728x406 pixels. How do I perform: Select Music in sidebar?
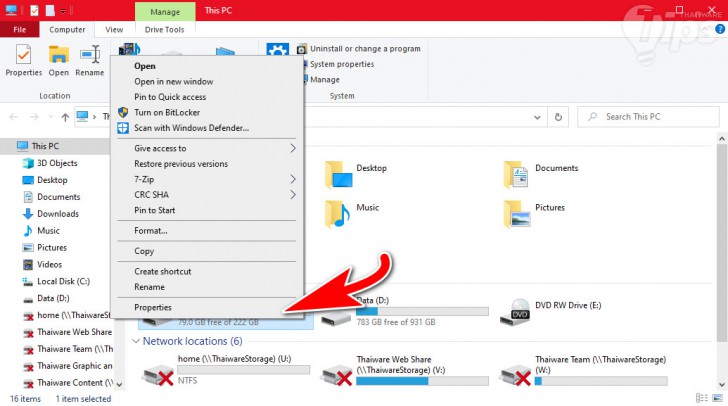(x=48, y=230)
